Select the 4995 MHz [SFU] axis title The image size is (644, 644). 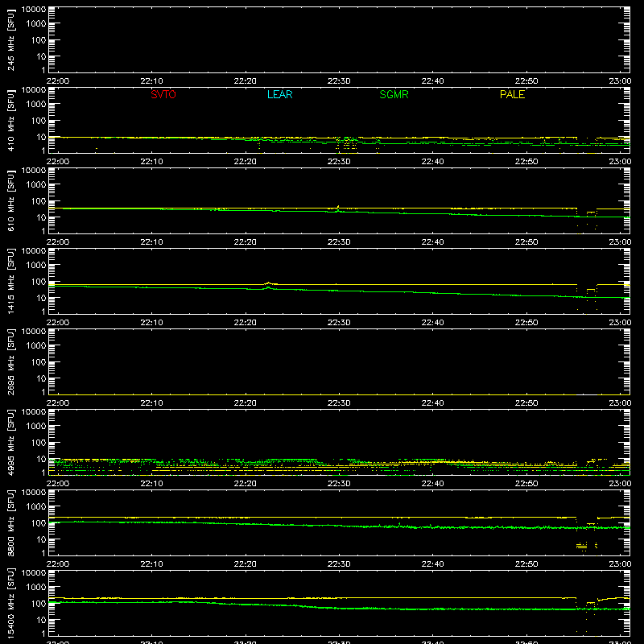pyautogui.click(x=11, y=442)
